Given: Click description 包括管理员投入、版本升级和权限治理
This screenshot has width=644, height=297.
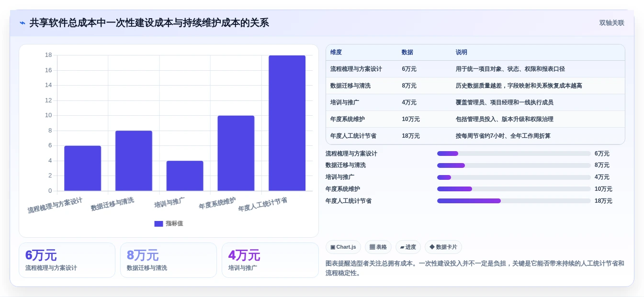Looking at the screenshot, I should coord(505,119).
